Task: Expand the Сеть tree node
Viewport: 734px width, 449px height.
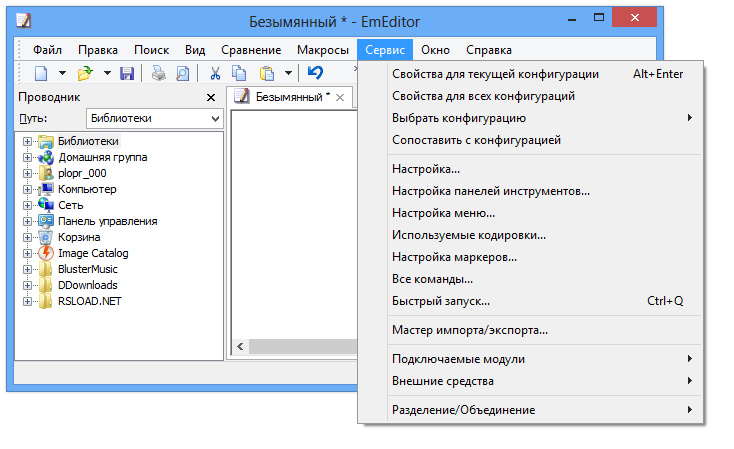Action: point(28,205)
